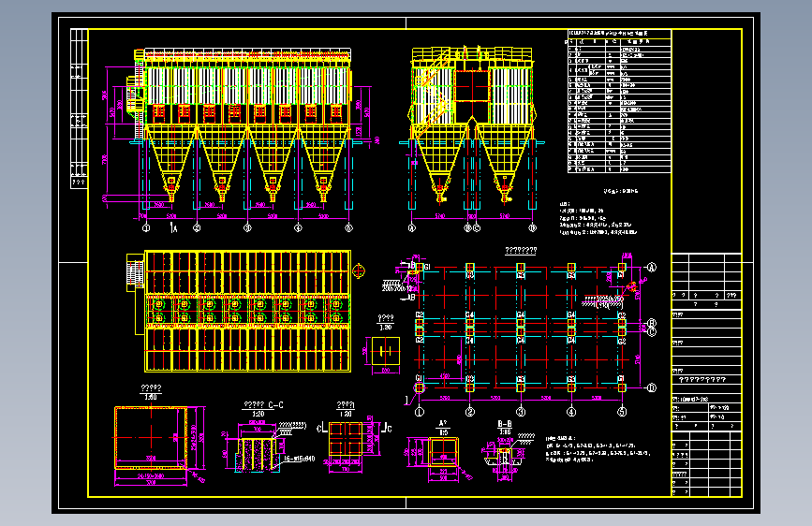Select the large yellow square detail at bottom left

click(x=151, y=438)
